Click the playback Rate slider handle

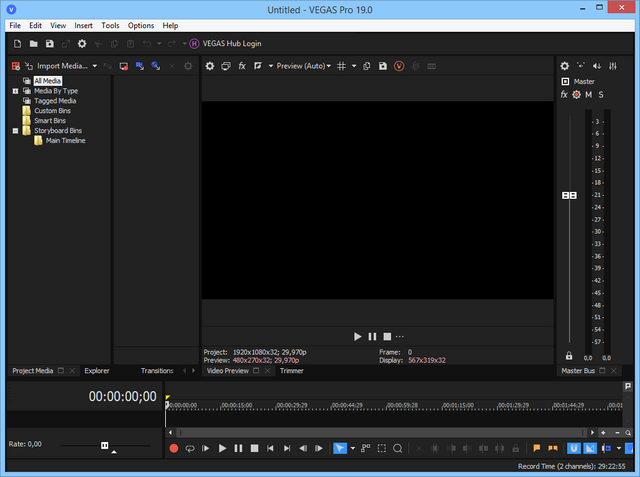point(104,445)
